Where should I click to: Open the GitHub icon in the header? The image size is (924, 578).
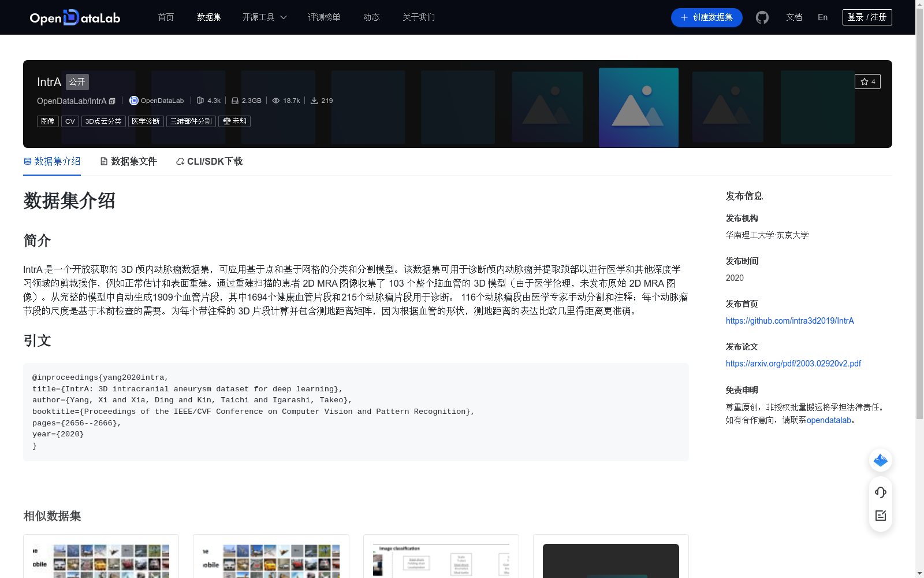(762, 17)
